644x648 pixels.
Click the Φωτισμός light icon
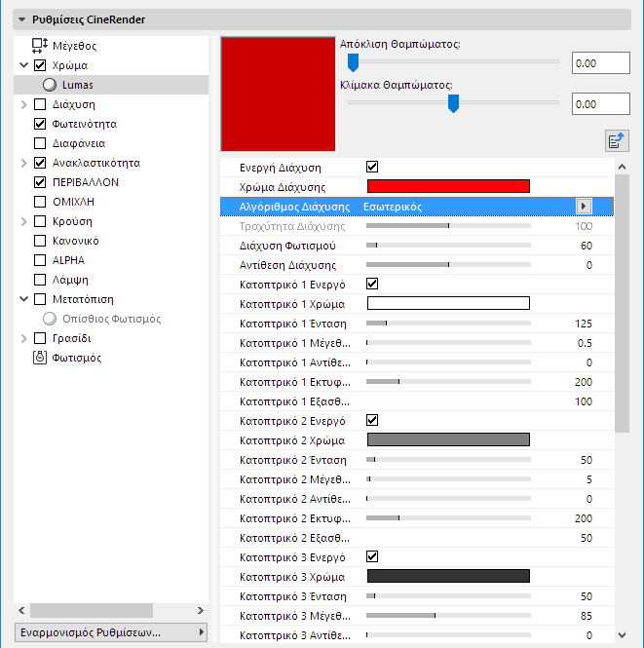click(40, 357)
